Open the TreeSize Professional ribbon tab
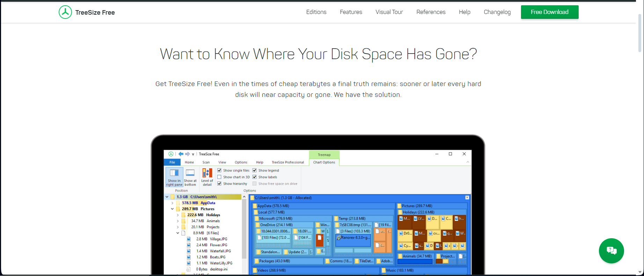 click(288, 162)
